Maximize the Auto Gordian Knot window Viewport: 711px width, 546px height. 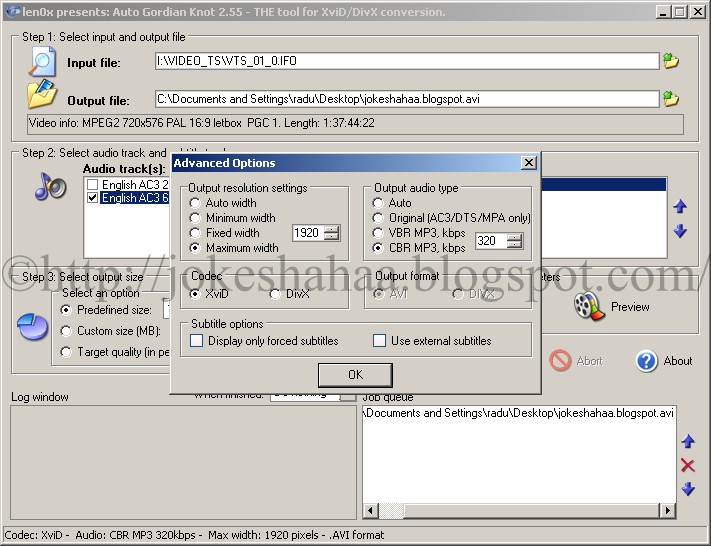tap(680, 12)
